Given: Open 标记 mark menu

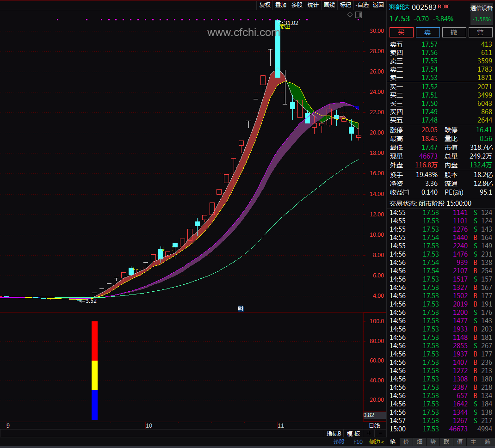Looking at the screenshot, I should tap(346, 5).
